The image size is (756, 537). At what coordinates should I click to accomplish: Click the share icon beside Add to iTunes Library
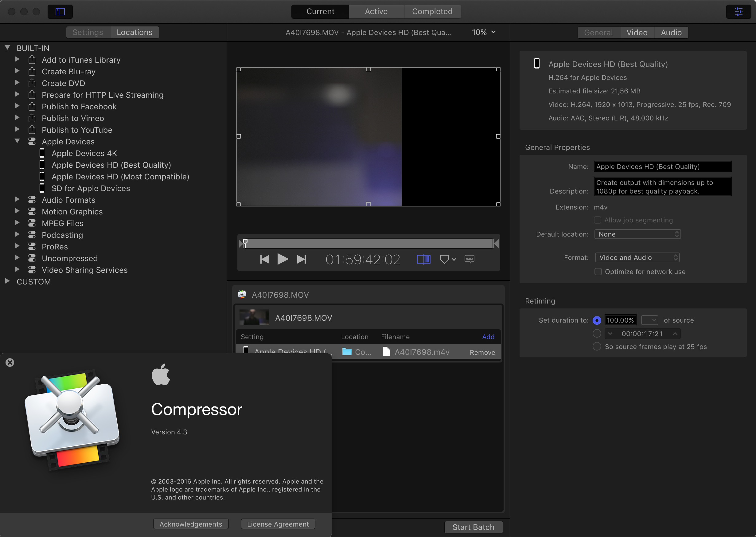[x=32, y=60]
